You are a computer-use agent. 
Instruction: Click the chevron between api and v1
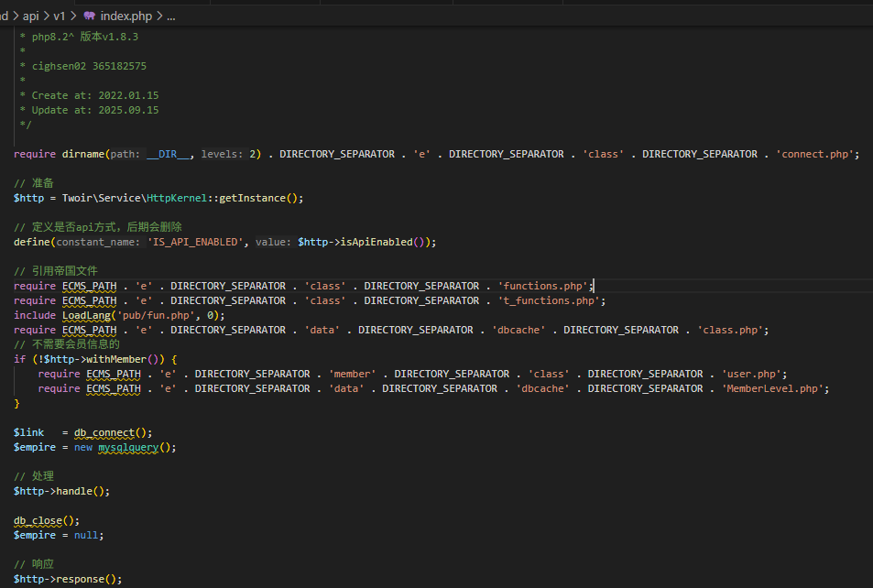click(x=46, y=16)
